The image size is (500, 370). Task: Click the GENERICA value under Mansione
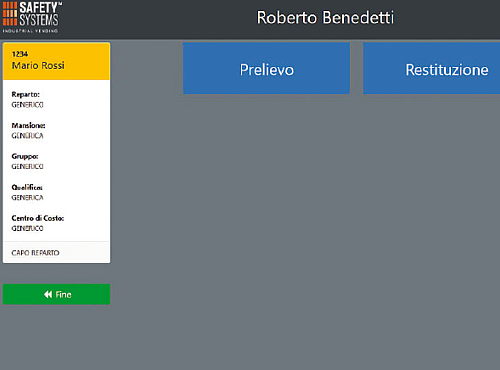(27, 136)
